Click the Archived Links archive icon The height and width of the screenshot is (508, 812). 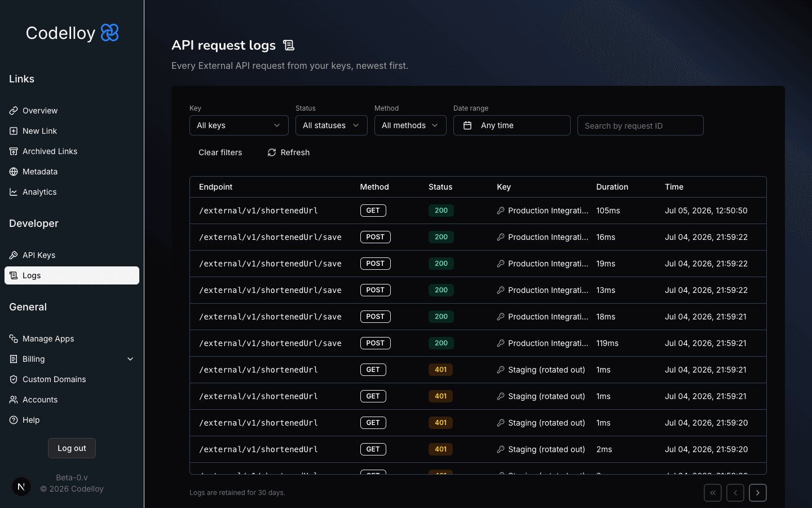tap(14, 151)
